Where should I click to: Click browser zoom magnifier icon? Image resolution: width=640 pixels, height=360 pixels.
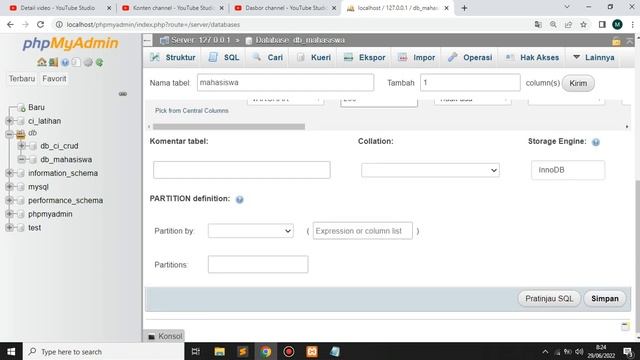pos(553,24)
